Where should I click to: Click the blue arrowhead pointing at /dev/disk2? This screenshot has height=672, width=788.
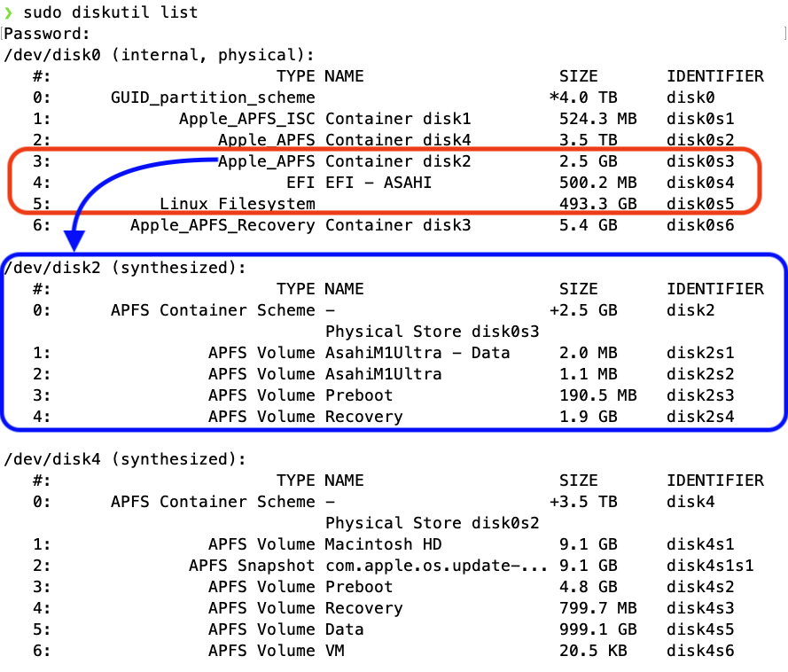(x=74, y=240)
